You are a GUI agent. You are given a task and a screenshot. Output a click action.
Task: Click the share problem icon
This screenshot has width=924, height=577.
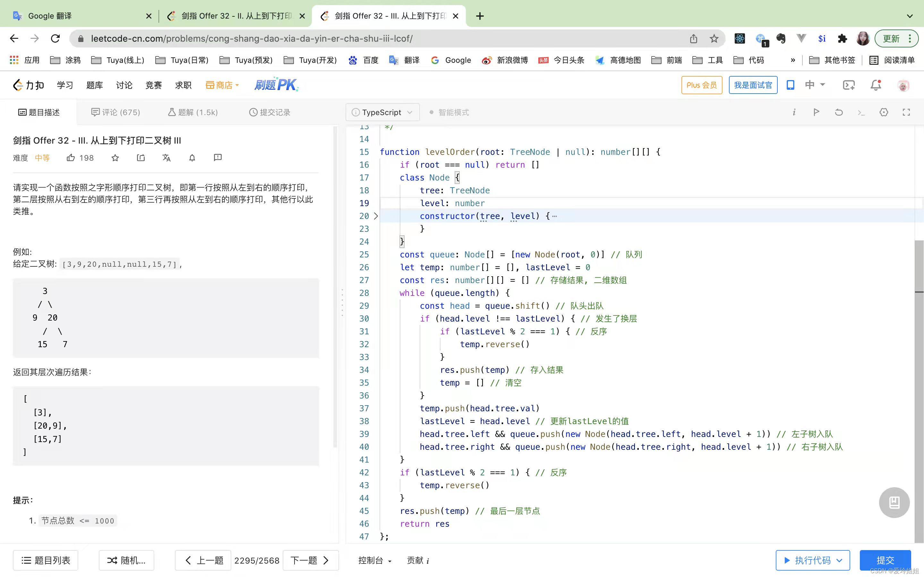(x=141, y=158)
